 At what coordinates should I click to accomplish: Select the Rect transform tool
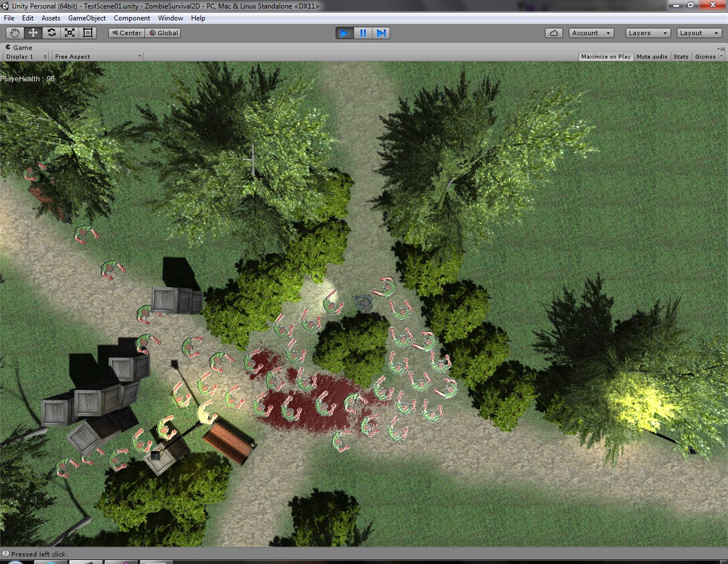(88, 33)
